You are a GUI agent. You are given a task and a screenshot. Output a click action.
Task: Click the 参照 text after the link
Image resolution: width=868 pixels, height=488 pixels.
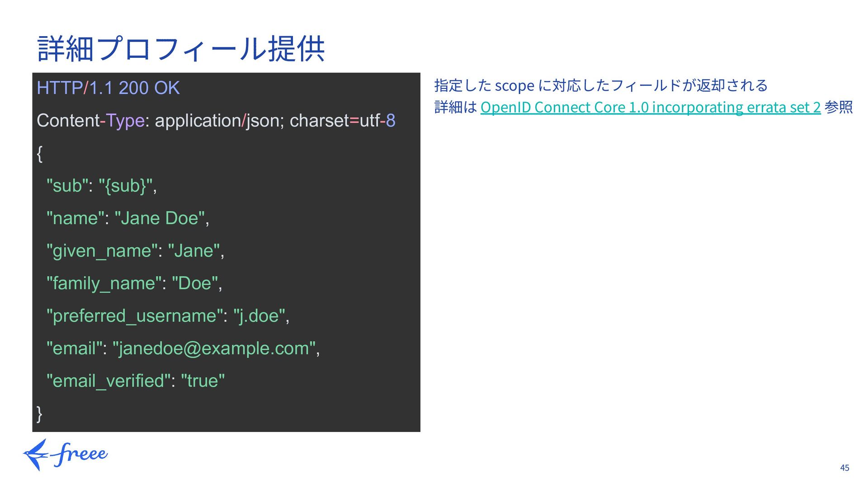pyautogui.click(x=838, y=107)
